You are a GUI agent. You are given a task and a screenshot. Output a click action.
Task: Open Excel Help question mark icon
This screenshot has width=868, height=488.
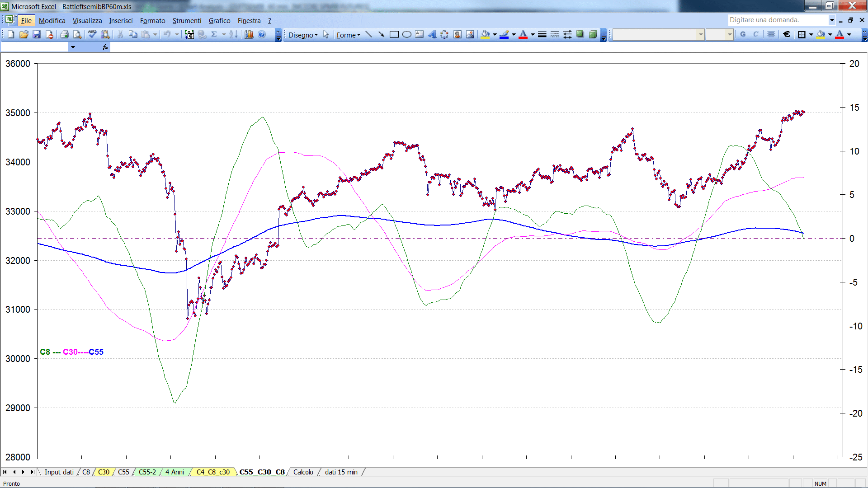(x=262, y=35)
